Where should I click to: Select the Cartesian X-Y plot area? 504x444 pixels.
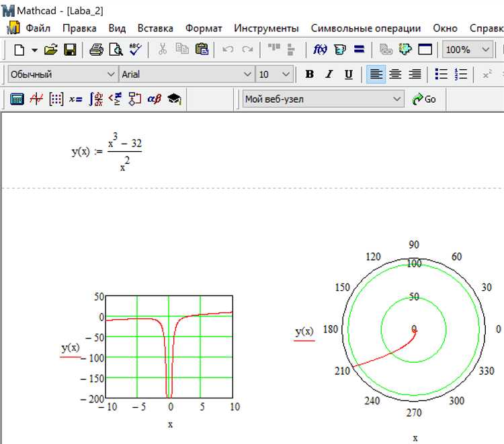[x=169, y=347]
